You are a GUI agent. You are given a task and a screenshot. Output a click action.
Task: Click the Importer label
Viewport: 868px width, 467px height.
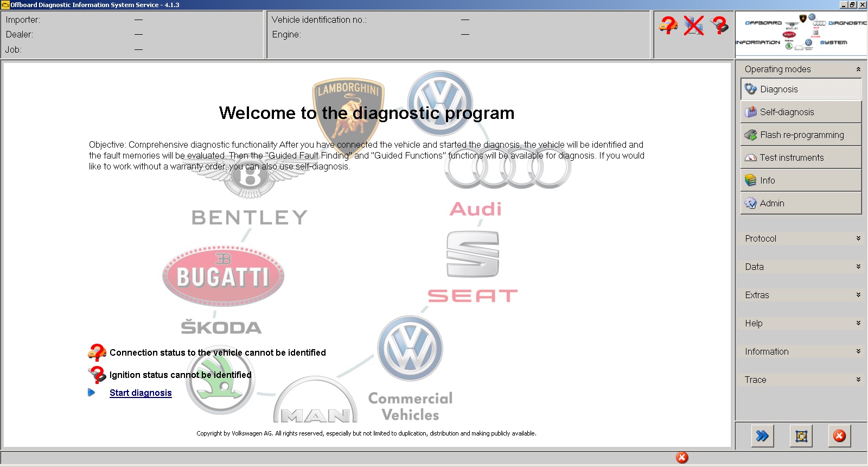click(23, 20)
